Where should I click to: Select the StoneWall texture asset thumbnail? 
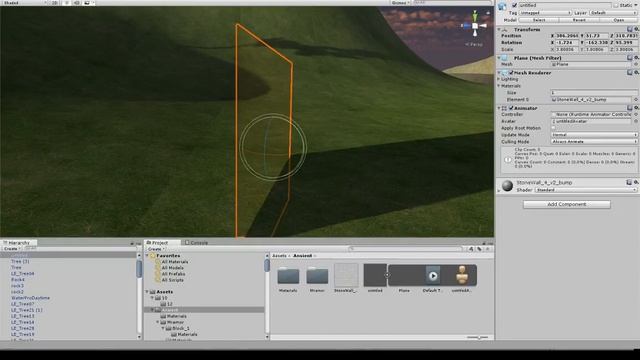tap(346, 275)
